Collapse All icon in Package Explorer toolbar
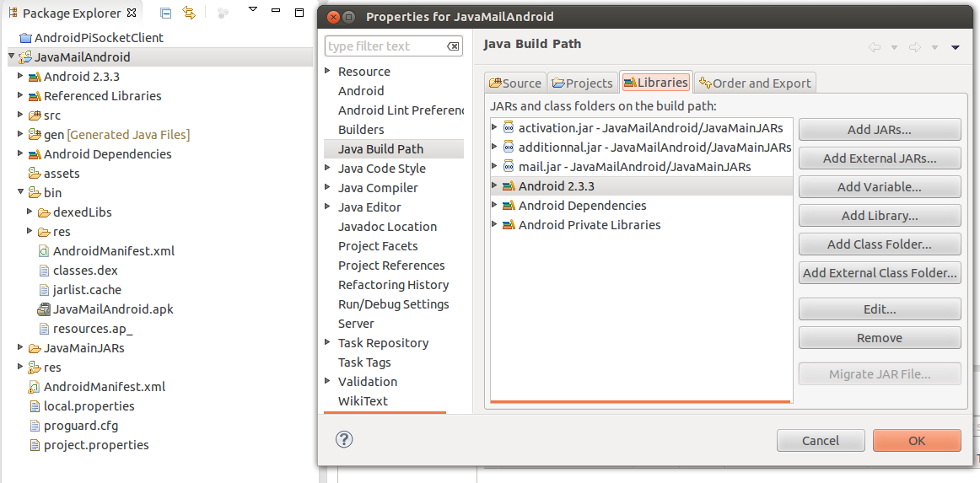The width and height of the screenshot is (980, 483). click(165, 13)
